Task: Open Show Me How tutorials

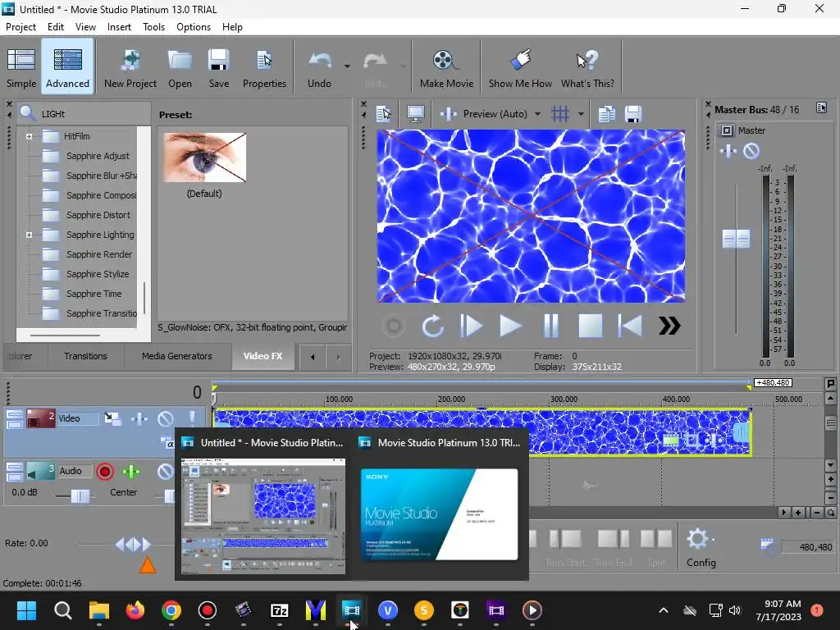Action: click(x=519, y=67)
